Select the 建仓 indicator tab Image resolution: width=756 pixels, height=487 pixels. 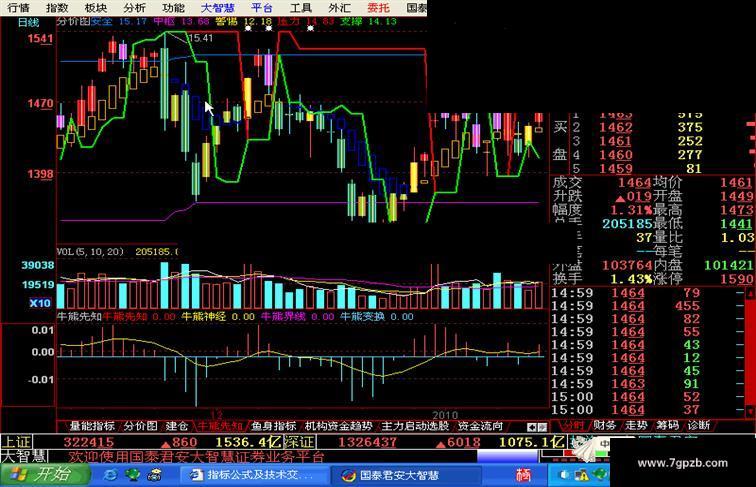click(x=177, y=426)
